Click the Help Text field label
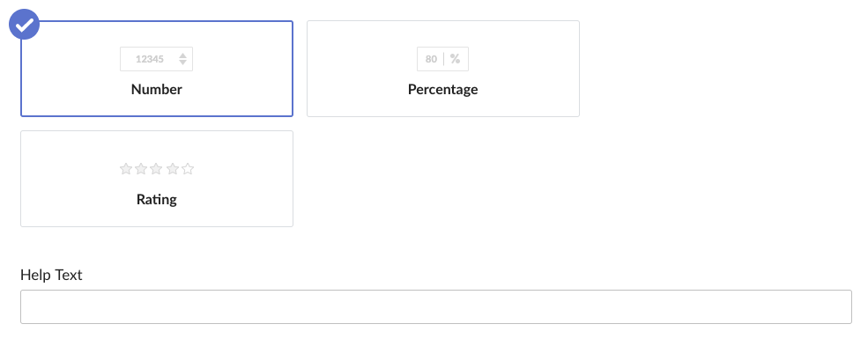The width and height of the screenshot is (868, 339). coord(51,275)
